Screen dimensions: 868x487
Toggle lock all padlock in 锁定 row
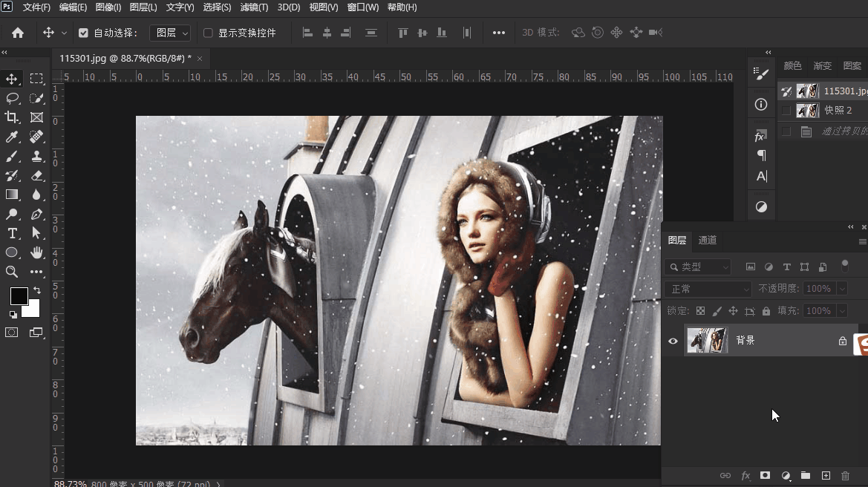766,311
